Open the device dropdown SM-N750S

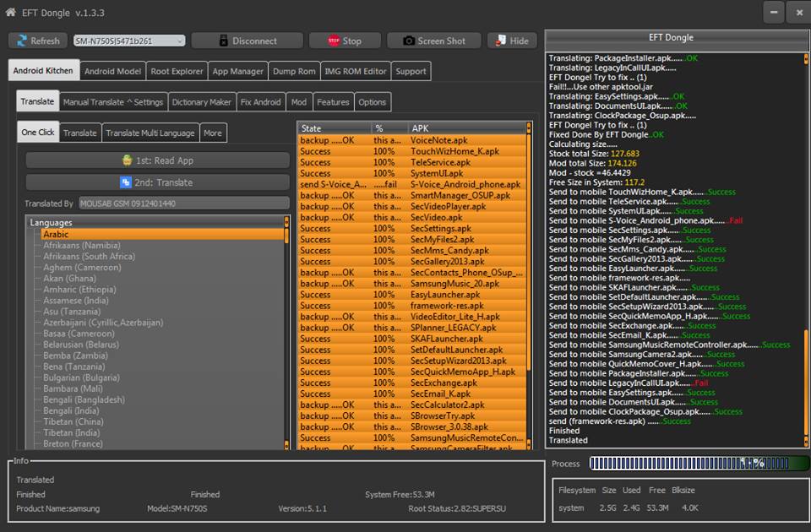128,41
